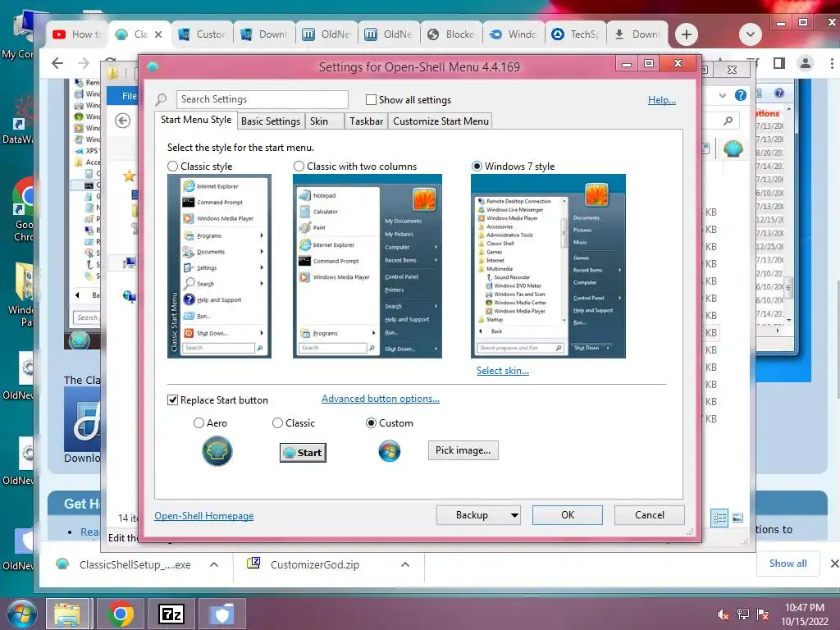Switch to Customize Start Menu tab
Image resolution: width=840 pixels, height=630 pixels.
441,121
